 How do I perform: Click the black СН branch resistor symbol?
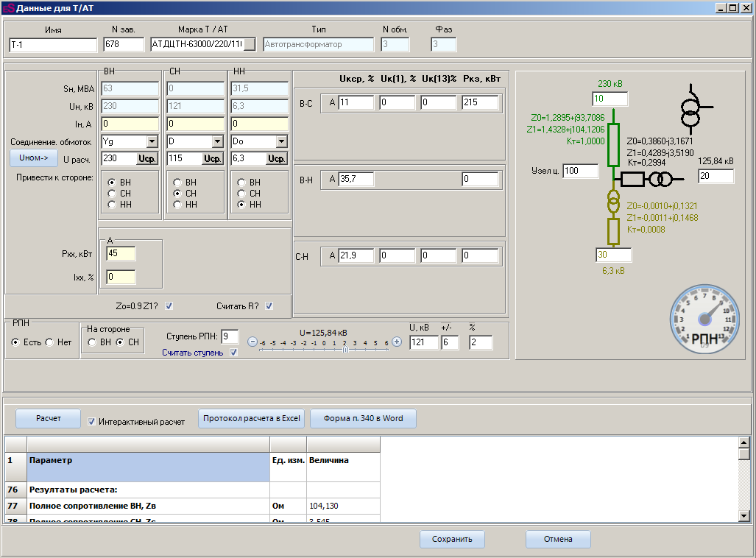coord(633,179)
